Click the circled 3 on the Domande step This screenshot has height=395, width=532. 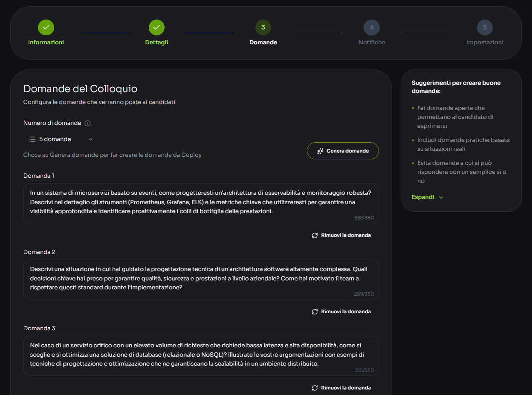[x=263, y=27]
